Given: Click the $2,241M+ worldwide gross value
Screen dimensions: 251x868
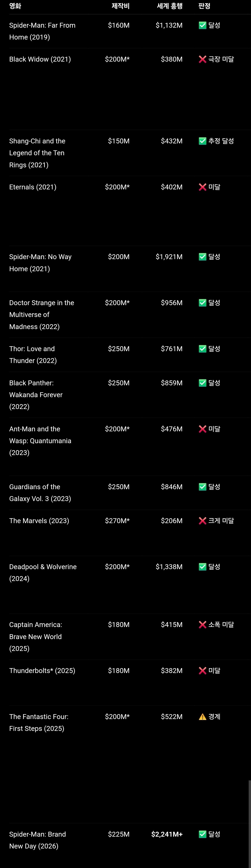Looking at the screenshot, I should 167,834.
